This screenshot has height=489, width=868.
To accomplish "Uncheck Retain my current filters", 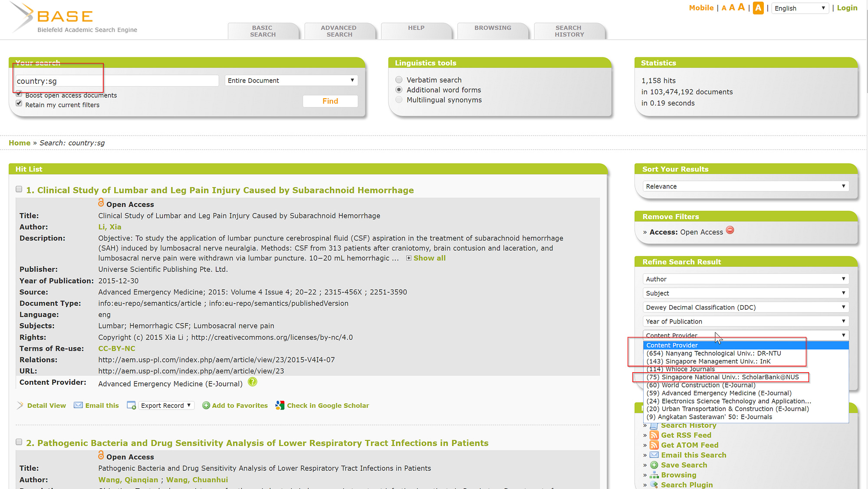I will click(19, 103).
